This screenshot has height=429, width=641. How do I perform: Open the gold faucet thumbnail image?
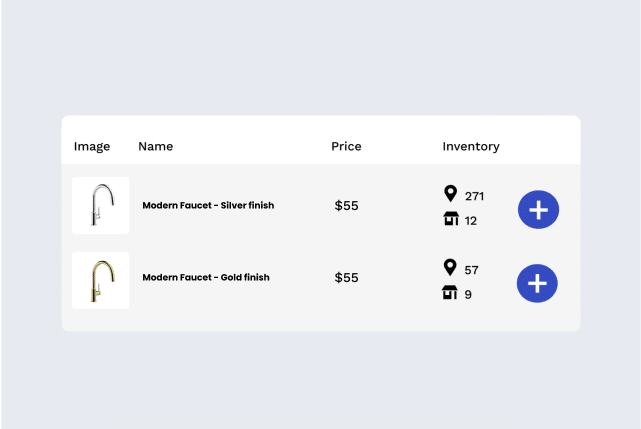pyautogui.click(x=101, y=281)
